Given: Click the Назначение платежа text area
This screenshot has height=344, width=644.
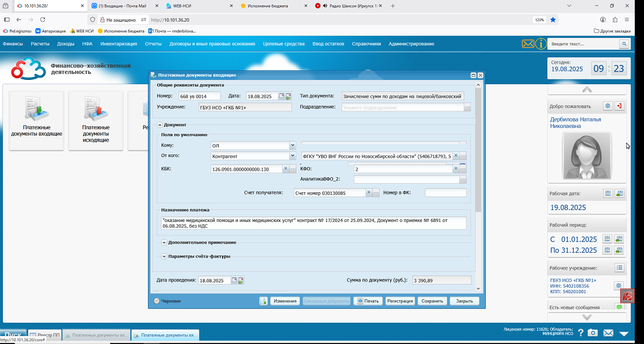Looking at the screenshot, I should [x=314, y=223].
